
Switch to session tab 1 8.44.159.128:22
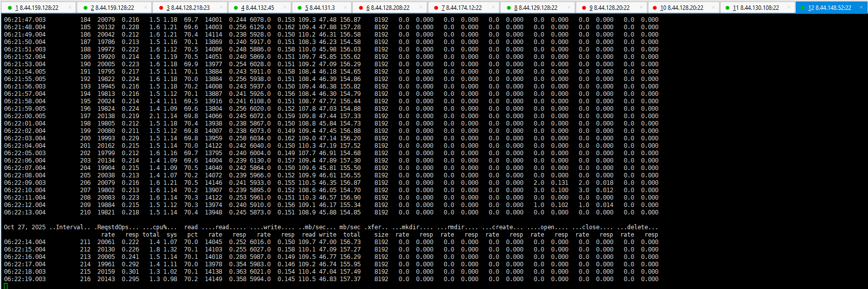tap(37, 8)
